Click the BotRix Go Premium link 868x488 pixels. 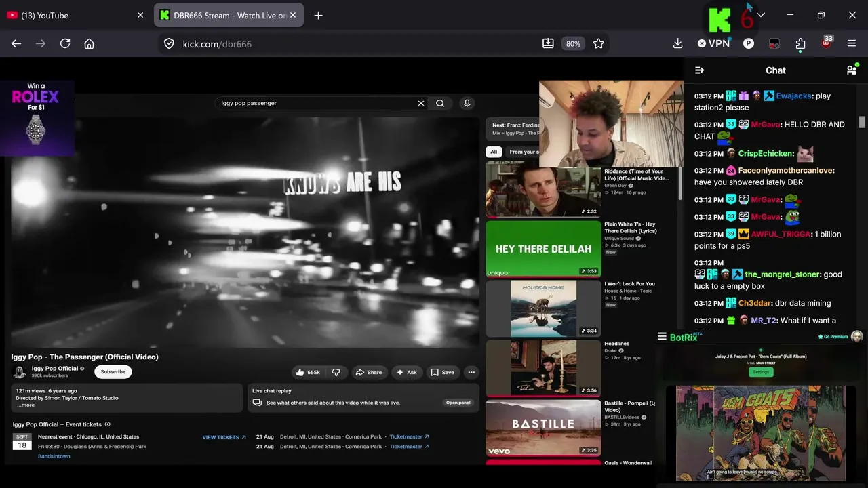pyautogui.click(x=833, y=337)
